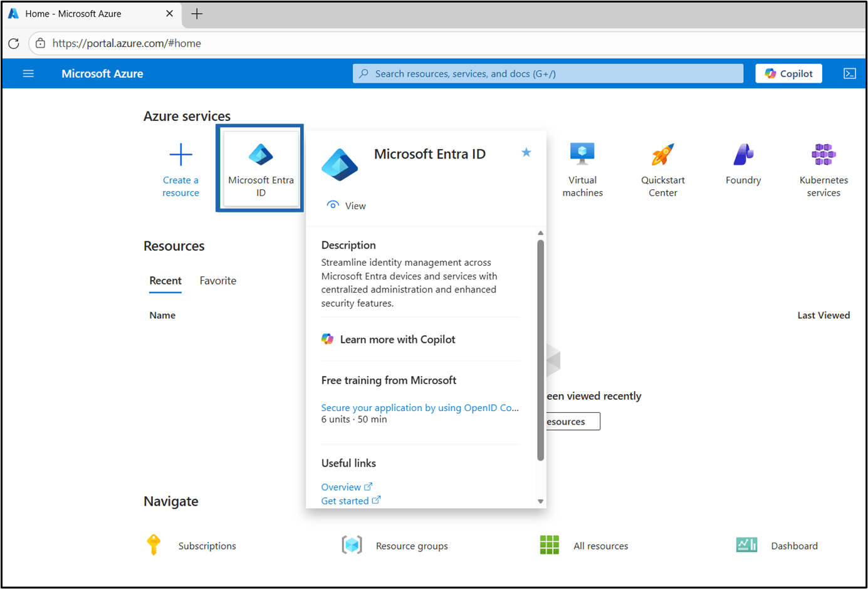Click Learn more with Copilot
The image size is (868, 589).
click(x=389, y=339)
